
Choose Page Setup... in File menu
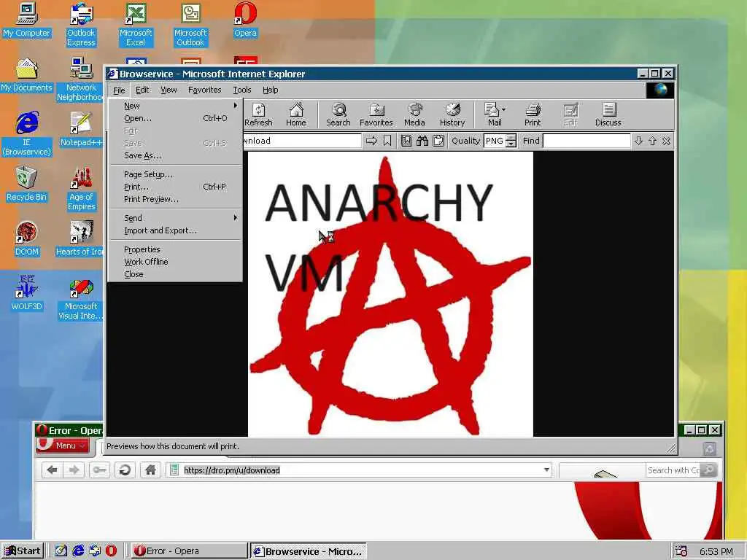(x=177, y=174)
